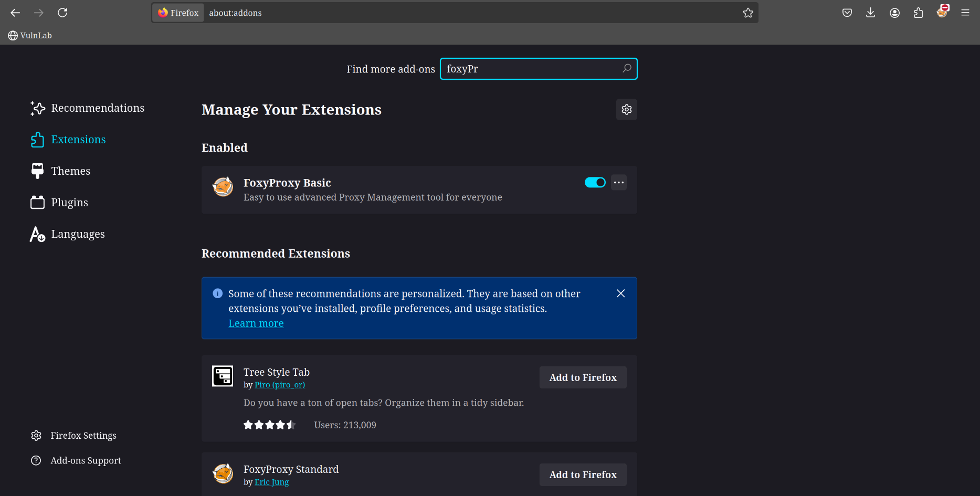Open the Eric Jung author link

pos(272,482)
